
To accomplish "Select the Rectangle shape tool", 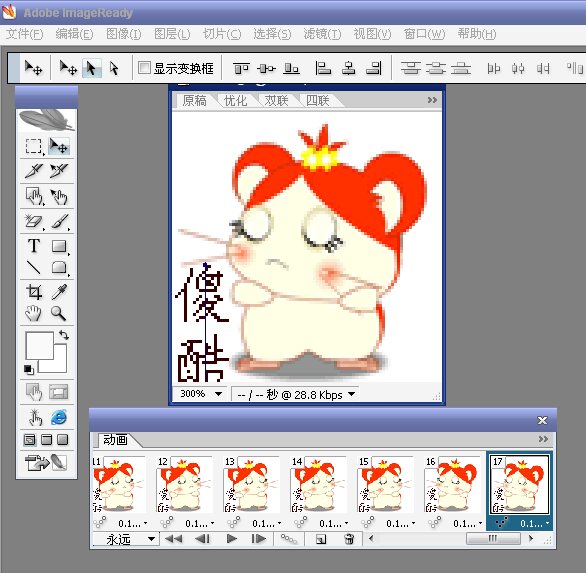I will coord(59,246).
